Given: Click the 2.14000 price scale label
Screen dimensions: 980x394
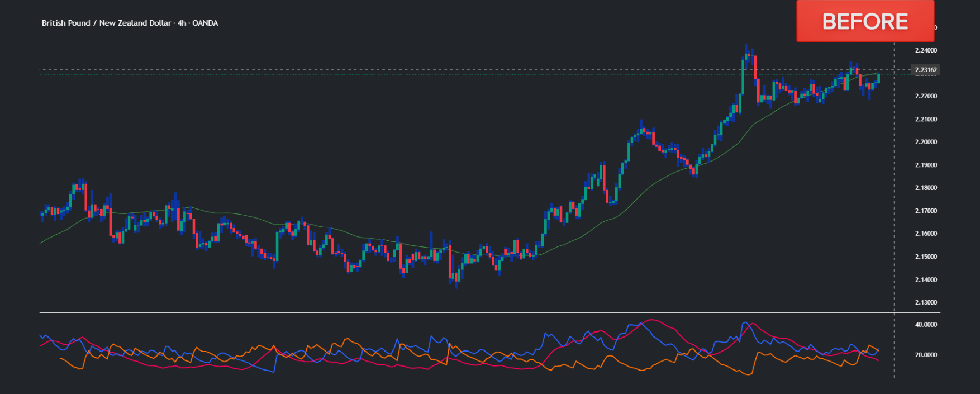Looking at the screenshot, I should click(x=925, y=279).
